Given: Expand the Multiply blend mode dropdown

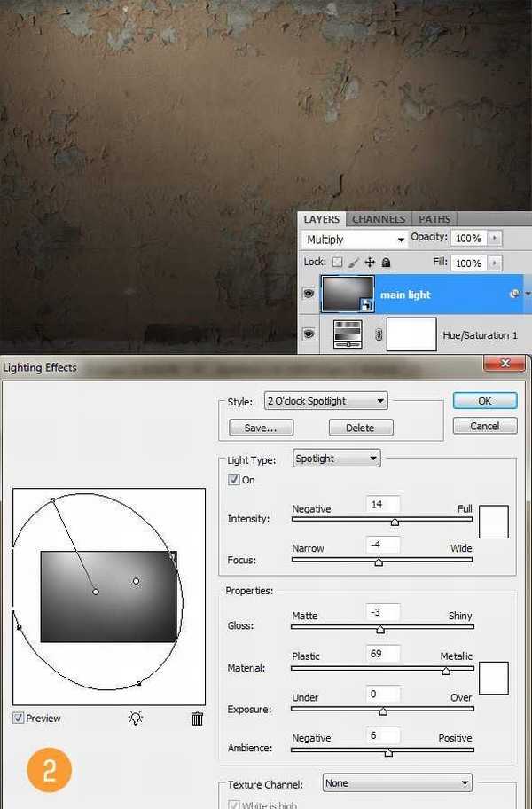Looking at the screenshot, I should 354,240.
